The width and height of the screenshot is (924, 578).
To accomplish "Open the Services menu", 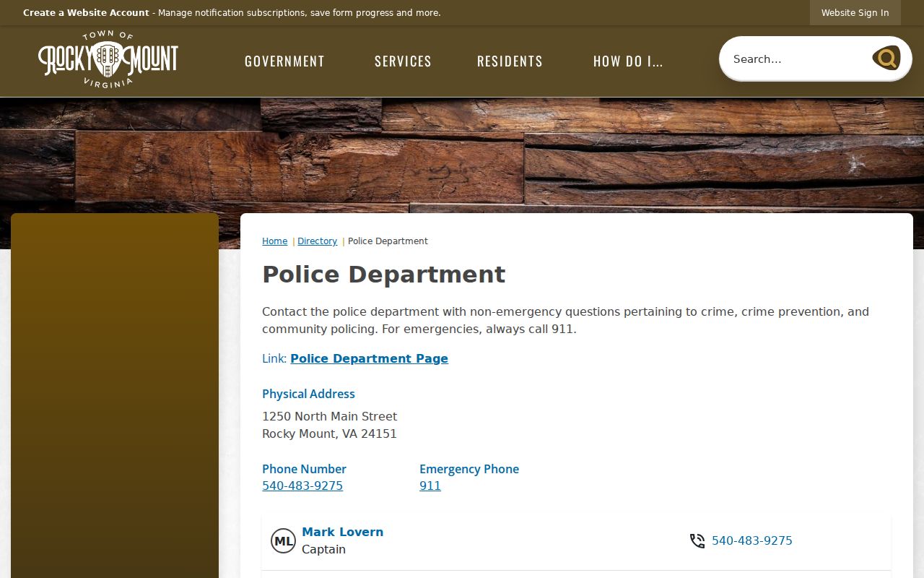I will click(403, 61).
